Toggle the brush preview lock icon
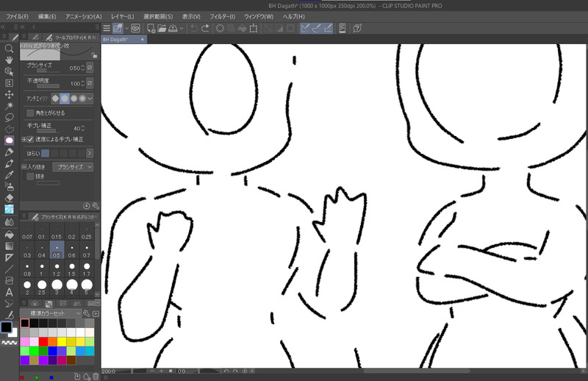 pyautogui.click(x=95, y=56)
